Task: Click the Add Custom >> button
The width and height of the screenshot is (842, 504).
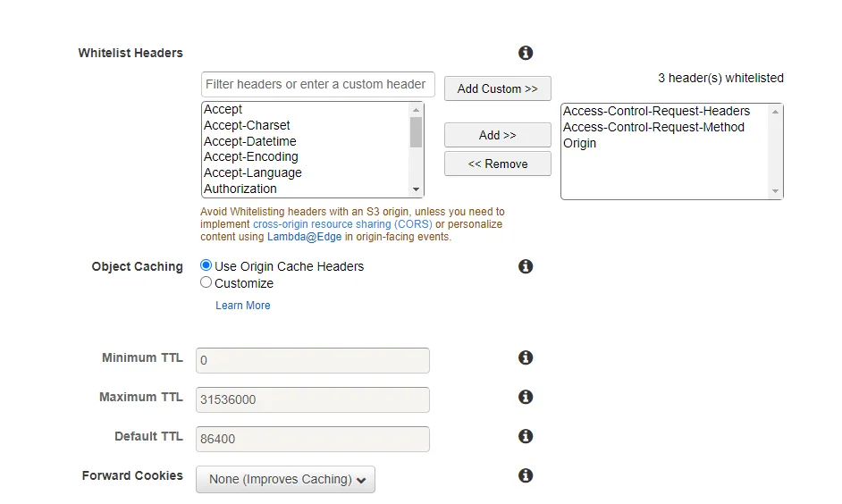Action: (x=497, y=88)
